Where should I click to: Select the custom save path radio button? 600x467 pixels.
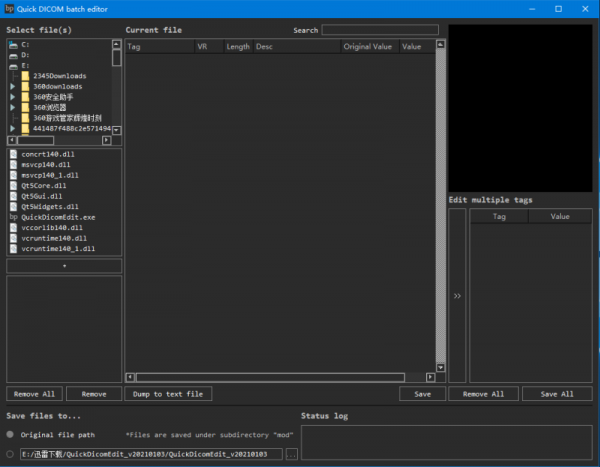tap(10, 454)
